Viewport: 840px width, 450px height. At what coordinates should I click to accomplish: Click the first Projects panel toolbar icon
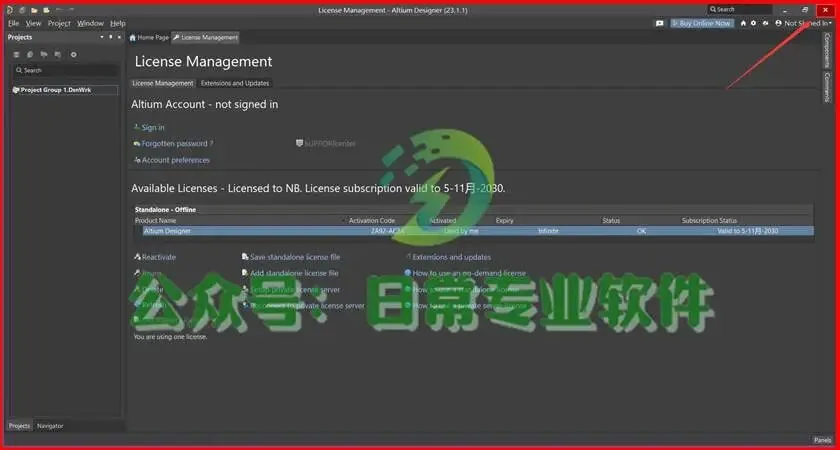click(x=17, y=55)
